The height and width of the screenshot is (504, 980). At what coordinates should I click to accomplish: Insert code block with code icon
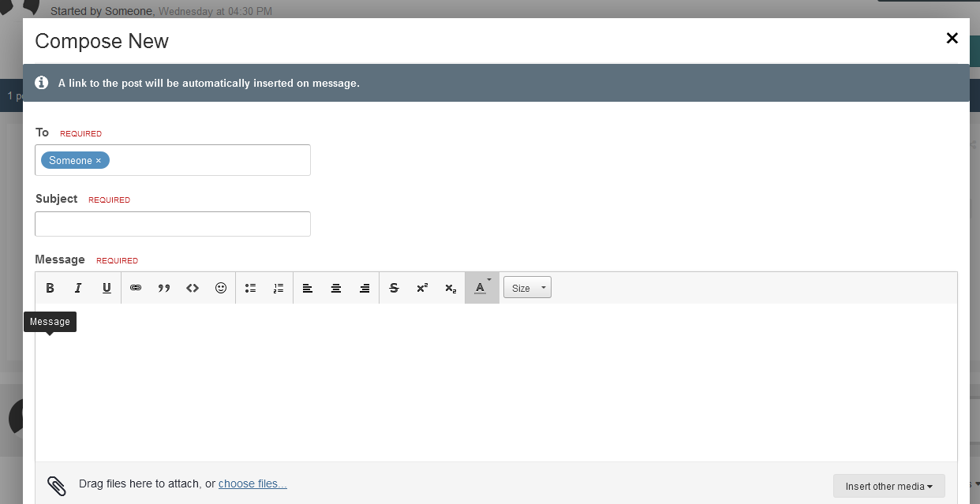193,288
